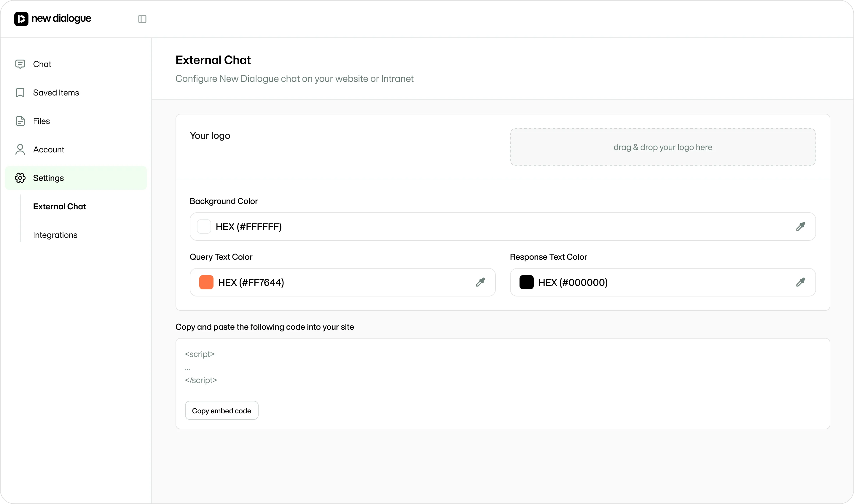Select the Chat speech bubble icon
The width and height of the screenshot is (854, 504).
tap(20, 64)
